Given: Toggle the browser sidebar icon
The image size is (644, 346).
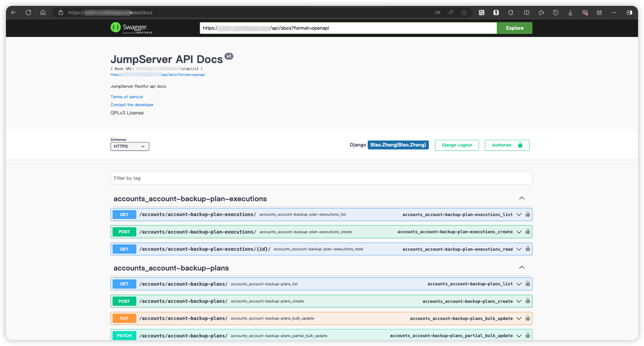Looking at the screenshot, I should click(x=629, y=13).
